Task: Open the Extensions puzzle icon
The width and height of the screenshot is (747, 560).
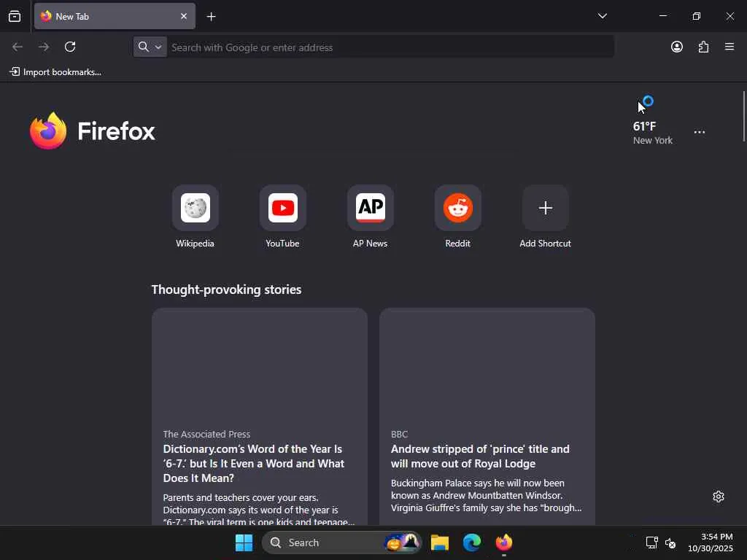Action: (703, 47)
